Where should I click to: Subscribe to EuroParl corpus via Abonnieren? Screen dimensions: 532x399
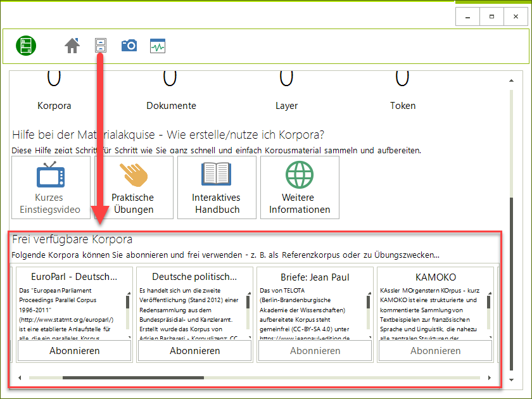pos(75,351)
